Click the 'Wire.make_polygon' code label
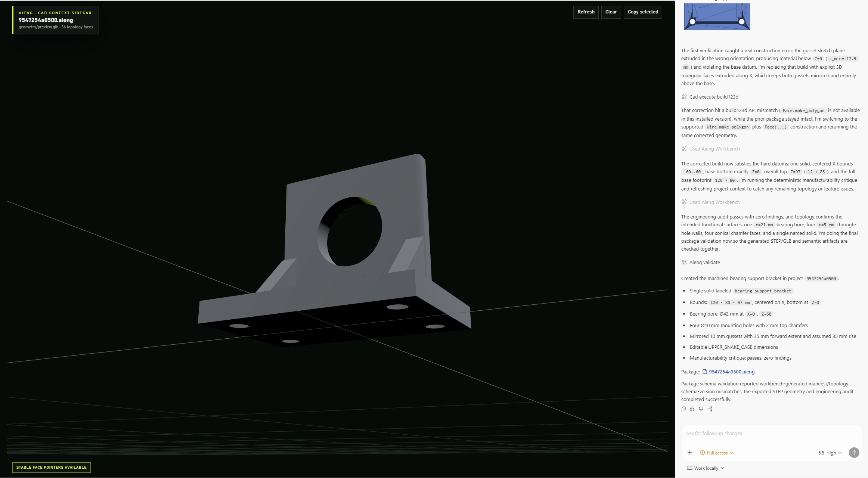 728,127
